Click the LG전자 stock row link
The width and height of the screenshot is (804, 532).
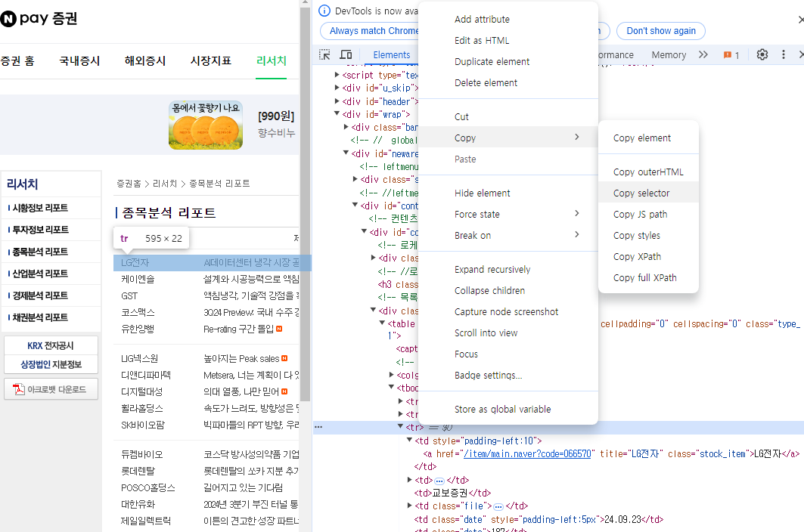pyautogui.click(x=135, y=262)
